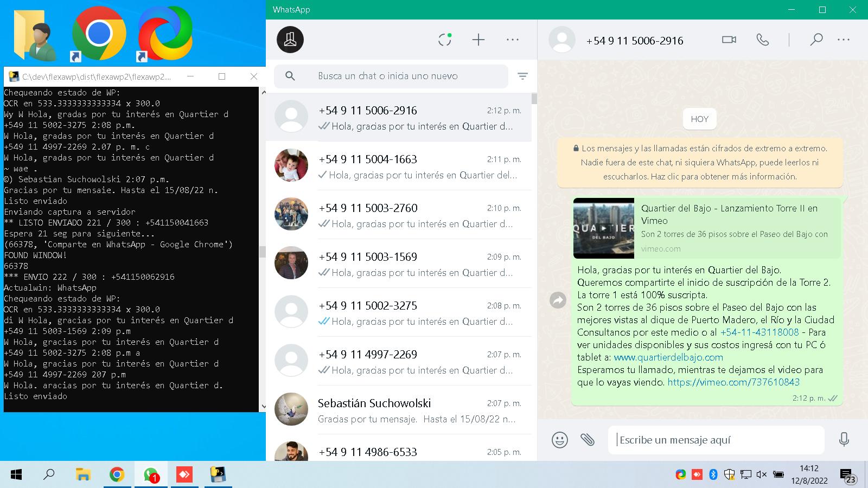Viewport: 868px width, 488px height.
Task: Click the phone number +54-11-43118008 link
Action: point(759,332)
